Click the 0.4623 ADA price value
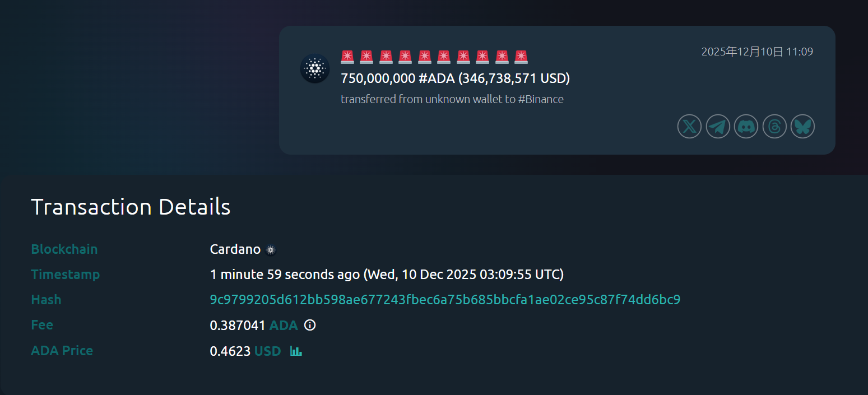The width and height of the screenshot is (868, 395). pos(230,351)
